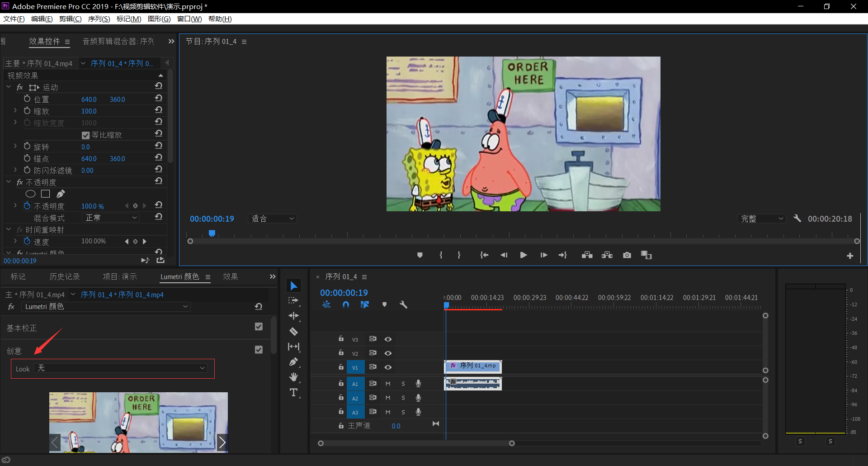Image resolution: width=868 pixels, height=466 pixels.
Task: Select the Pen tool in the timeline toolbar
Action: click(x=294, y=362)
